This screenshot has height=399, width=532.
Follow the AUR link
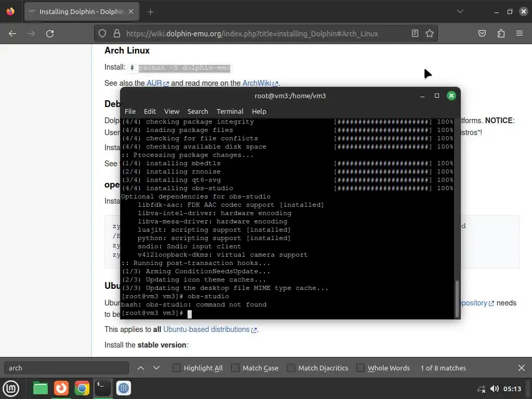coord(157,83)
